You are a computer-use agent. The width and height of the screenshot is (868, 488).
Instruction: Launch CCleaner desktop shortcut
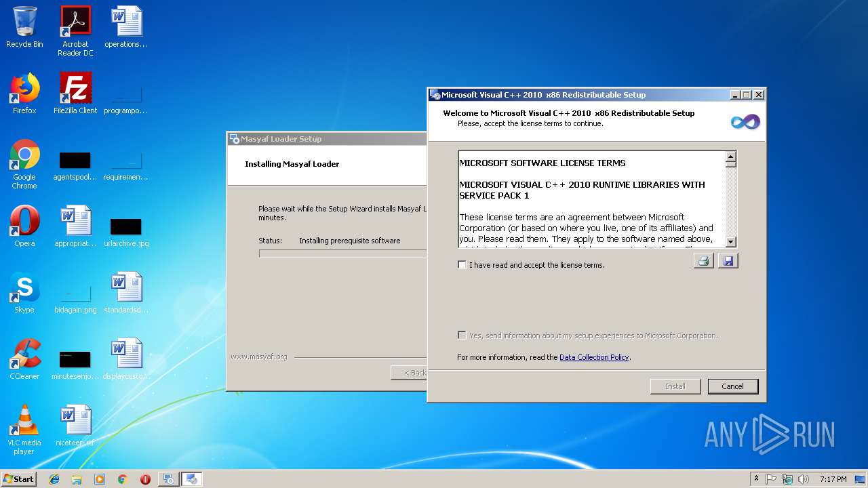(24, 359)
